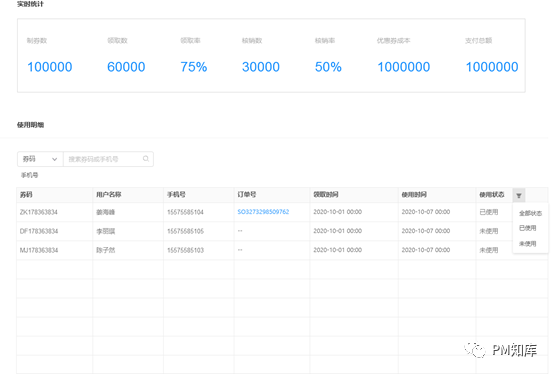Viewport: 554px width, 374px height.
Task: Click the 实时统计 section heading
Action: [x=30, y=4]
